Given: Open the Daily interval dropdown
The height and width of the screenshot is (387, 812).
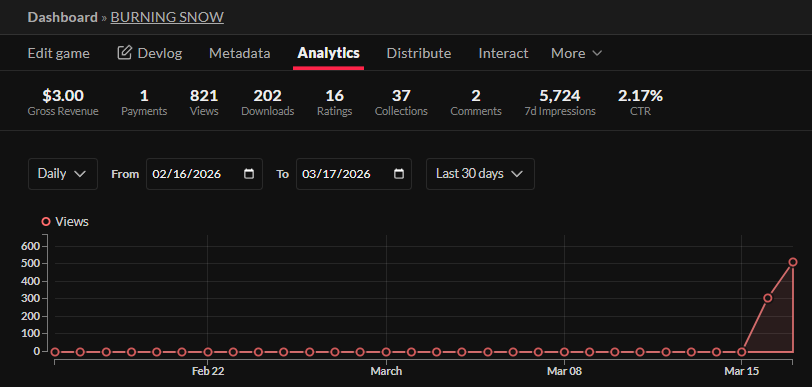Looking at the screenshot, I should 63,174.
